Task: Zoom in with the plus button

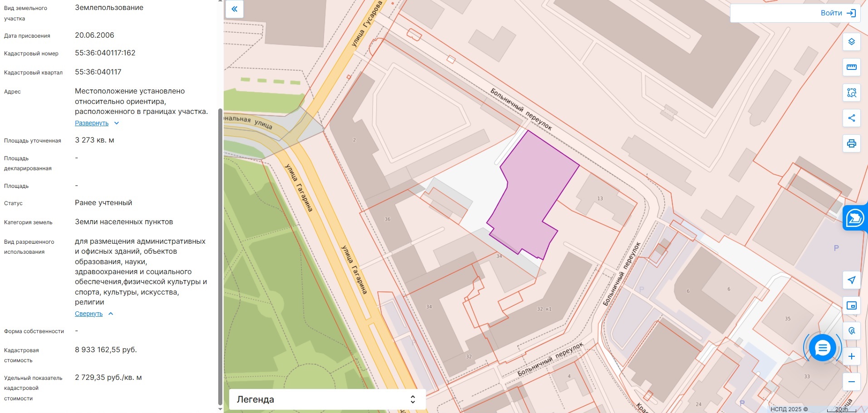Action: click(x=851, y=356)
